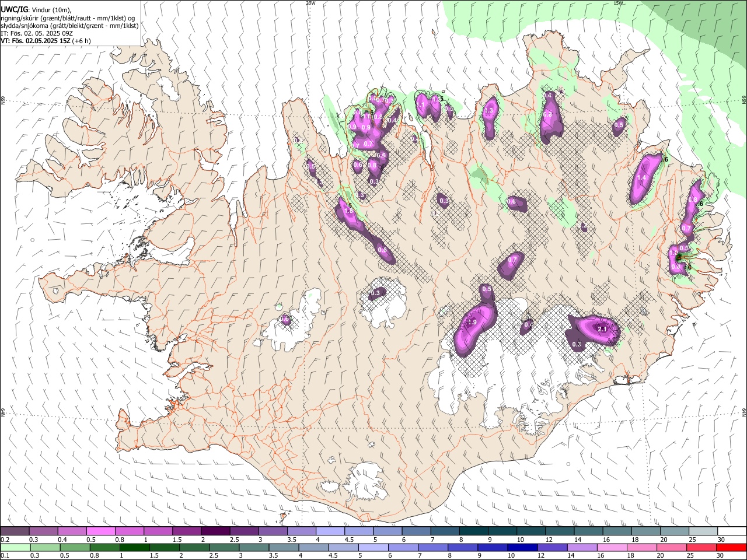Pick the darkest purple 2 swatch in the snow scale

(x=215, y=531)
